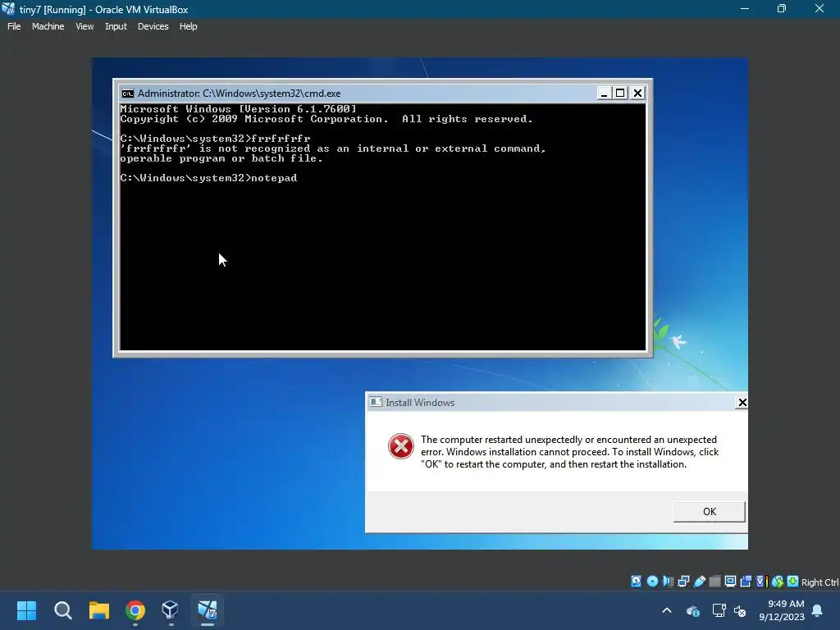The width and height of the screenshot is (840, 630).
Task: Maximize the cmd.exe window
Action: pyautogui.click(x=620, y=94)
